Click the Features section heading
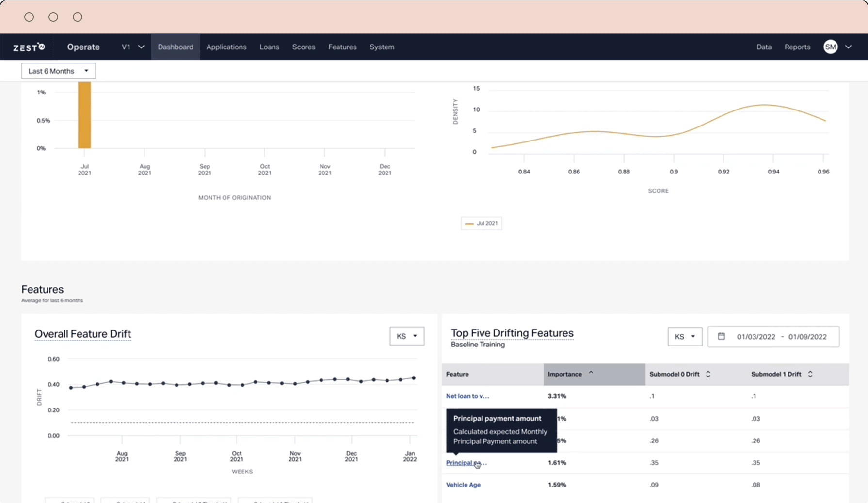This screenshot has width=868, height=503. pyautogui.click(x=42, y=289)
